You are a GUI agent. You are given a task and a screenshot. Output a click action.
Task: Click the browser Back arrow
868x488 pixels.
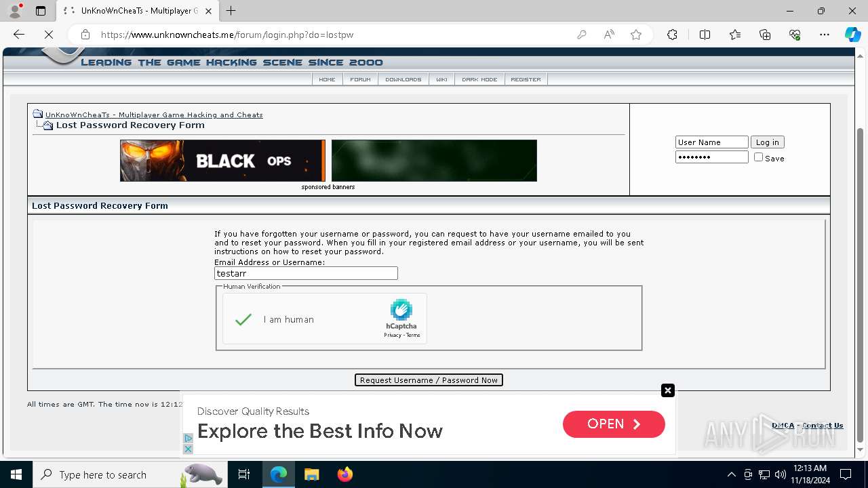[x=19, y=35]
